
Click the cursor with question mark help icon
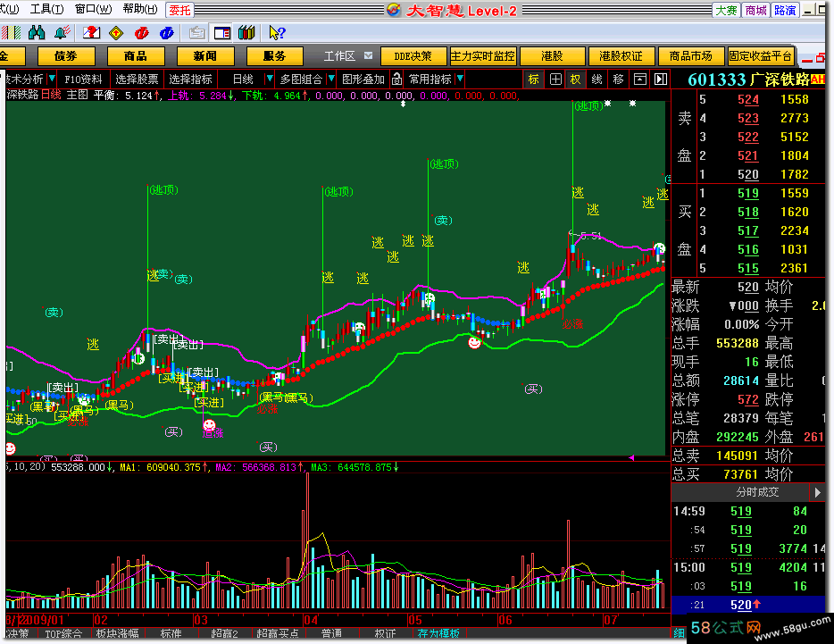coord(277,33)
